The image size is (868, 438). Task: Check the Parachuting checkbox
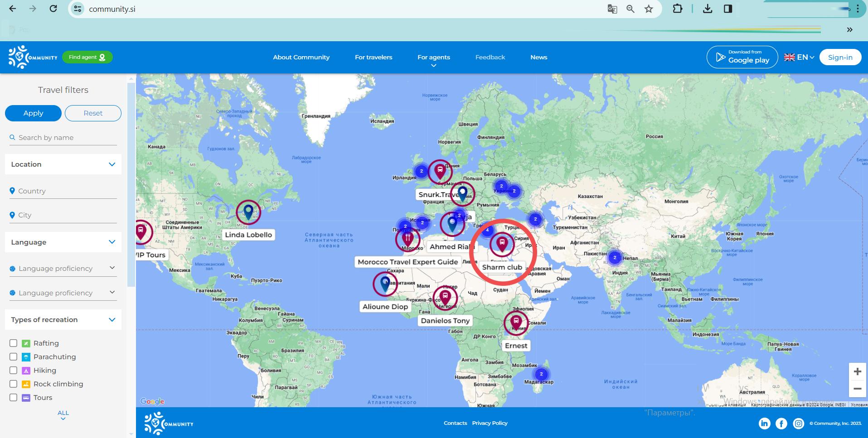14,356
